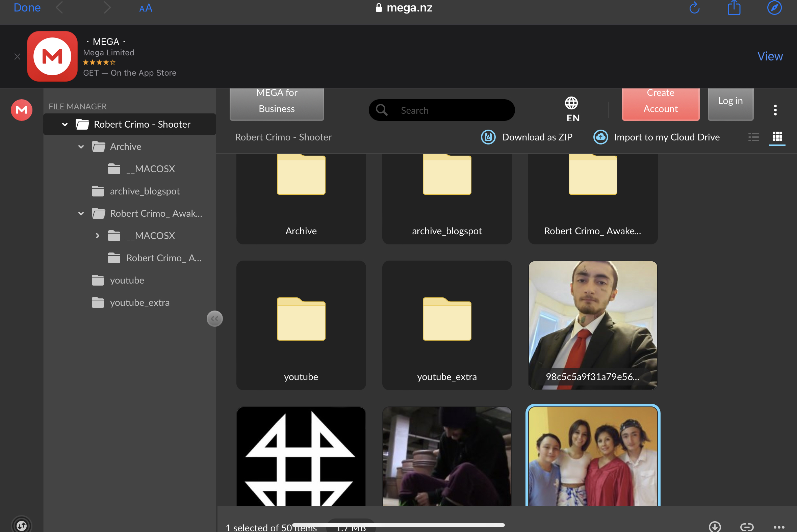This screenshot has height=532, width=797.
Task: Select the 98c5c5a9f31a79e56... image thumbnail
Action: click(x=593, y=325)
